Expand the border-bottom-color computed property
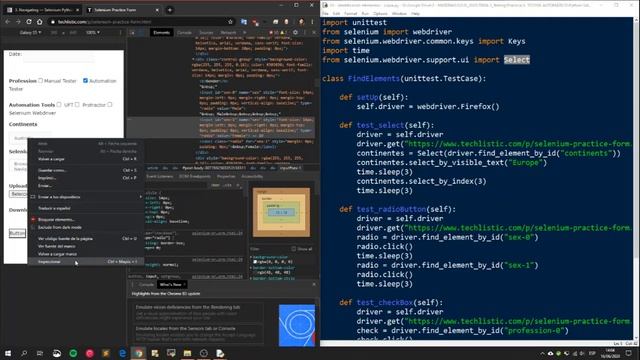This screenshot has width=640, height=360. pos(251,268)
